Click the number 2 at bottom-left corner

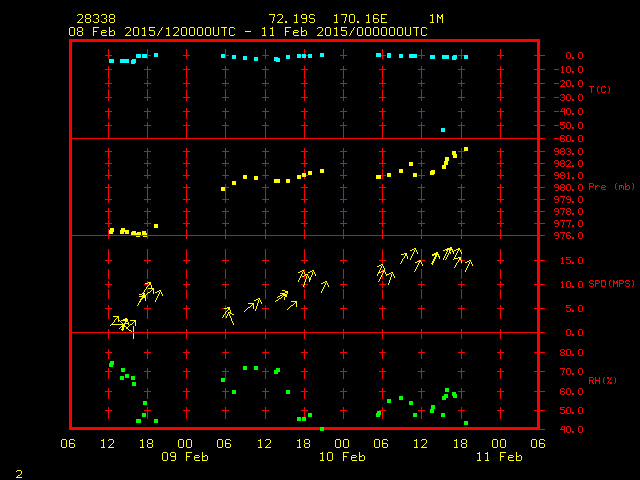18,472
